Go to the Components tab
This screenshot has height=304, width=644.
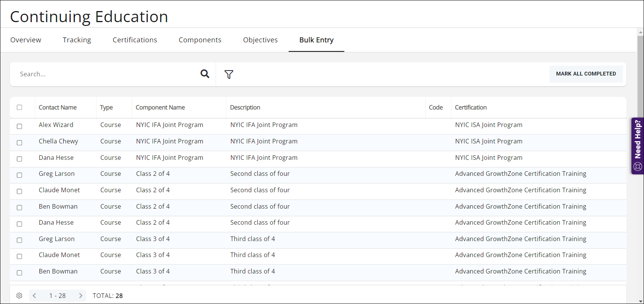pyautogui.click(x=200, y=40)
